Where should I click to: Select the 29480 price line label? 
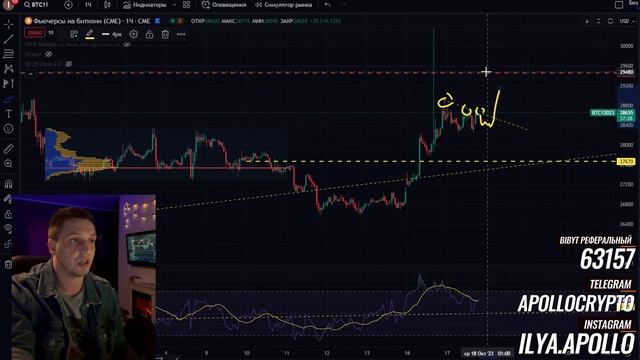point(626,72)
